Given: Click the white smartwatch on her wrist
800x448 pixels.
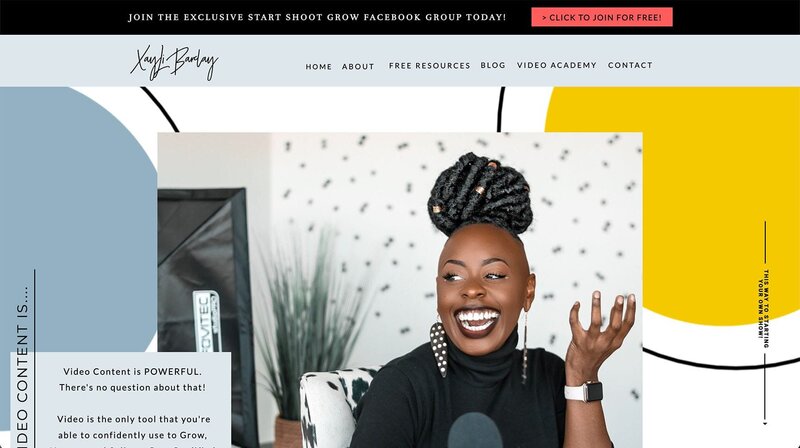Looking at the screenshot, I should [x=584, y=392].
